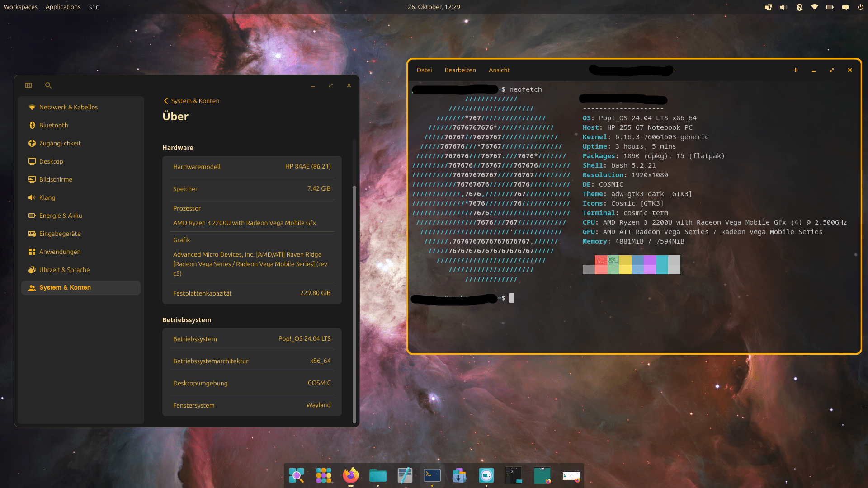This screenshot has width=868, height=488.
Task: Click the Workspaces button in panel
Action: [20, 7]
